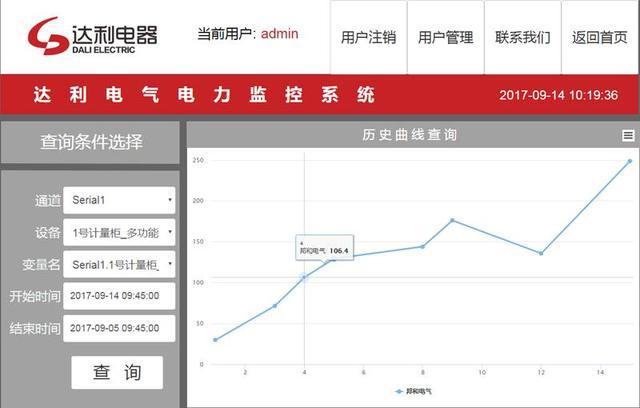Click the 查询条件选择 panel header
Screen dimensions: 640x408
point(91,142)
